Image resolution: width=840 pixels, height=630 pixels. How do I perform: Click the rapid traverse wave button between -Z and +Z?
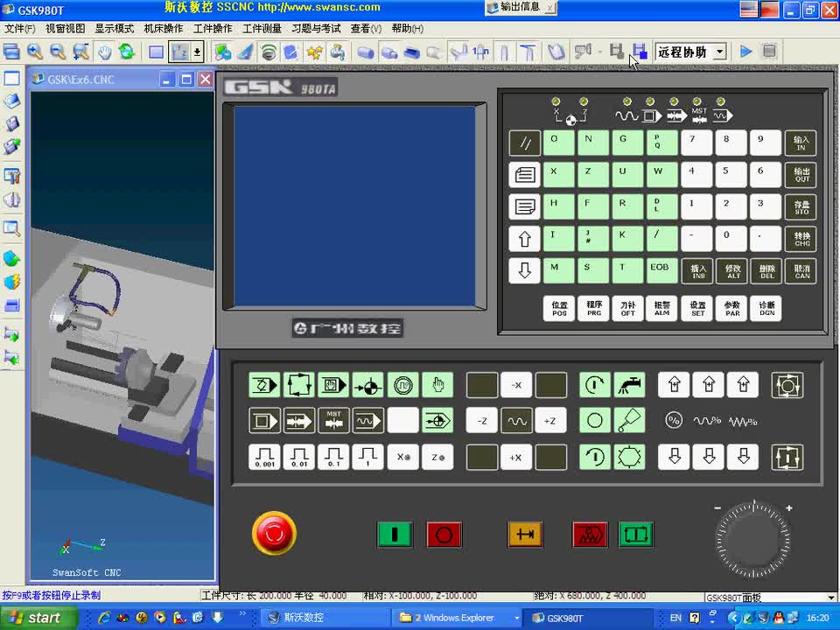pos(516,421)
